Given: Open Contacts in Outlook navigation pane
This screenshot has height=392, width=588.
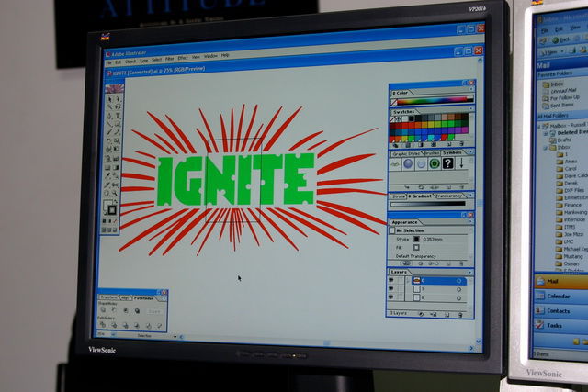Looking at the screenshot, I should point(559,310).
